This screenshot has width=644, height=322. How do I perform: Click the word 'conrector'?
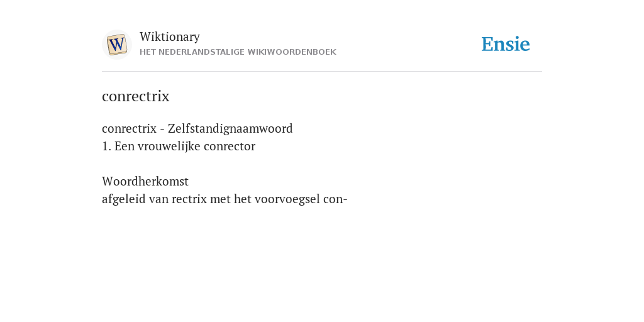(230, 147)
